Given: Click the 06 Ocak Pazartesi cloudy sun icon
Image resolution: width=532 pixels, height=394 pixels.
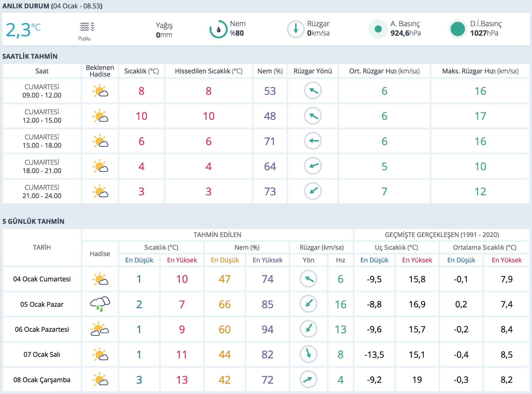Looking at the screenshot, I should pyautogui.click(x=100, y=329).
